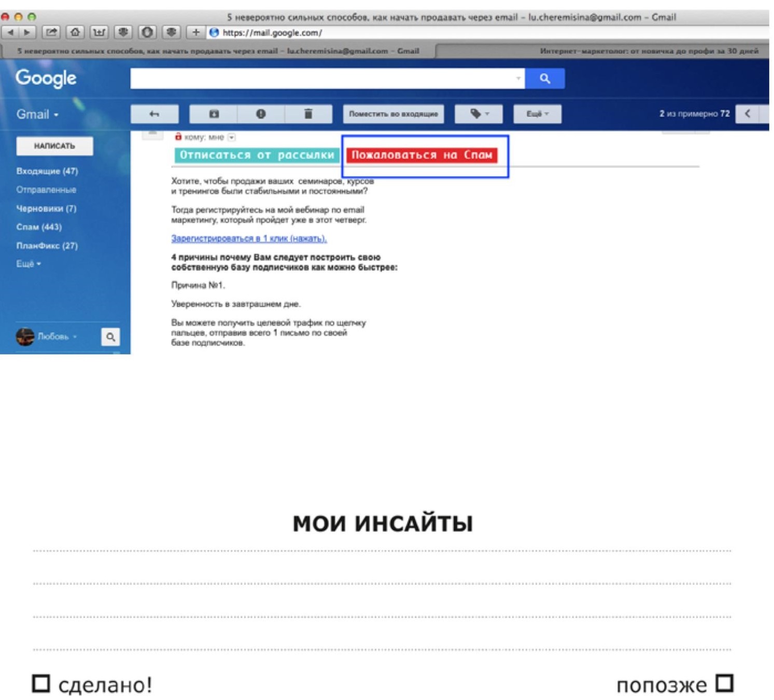
Task: Click the back-to-list arrow button in Gmail toolbar
Action: tap(154, 114)
